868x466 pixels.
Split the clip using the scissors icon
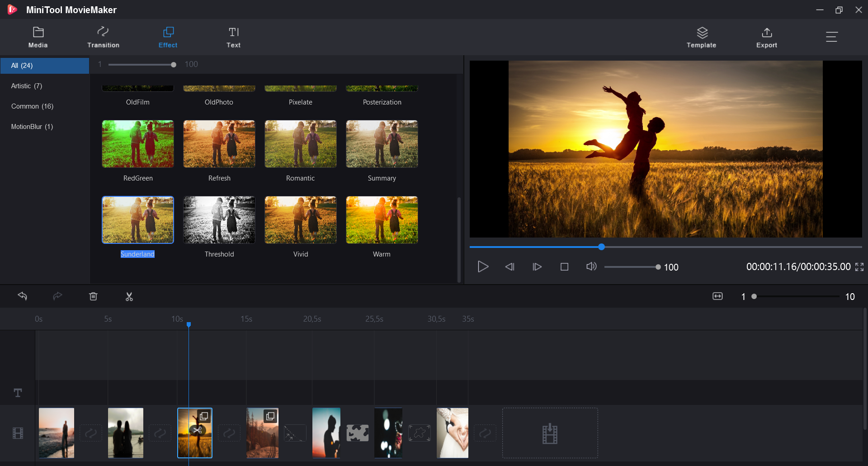coord(129,296)
